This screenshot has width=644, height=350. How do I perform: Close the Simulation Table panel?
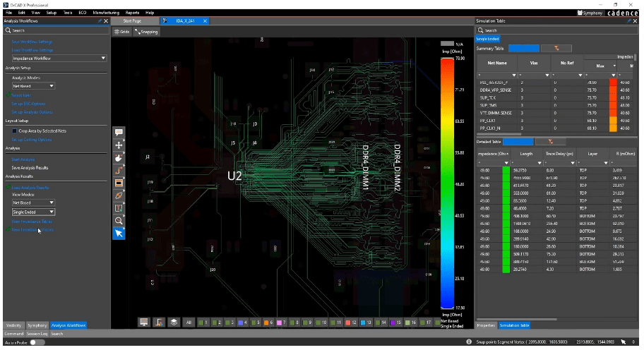[635, 21]
